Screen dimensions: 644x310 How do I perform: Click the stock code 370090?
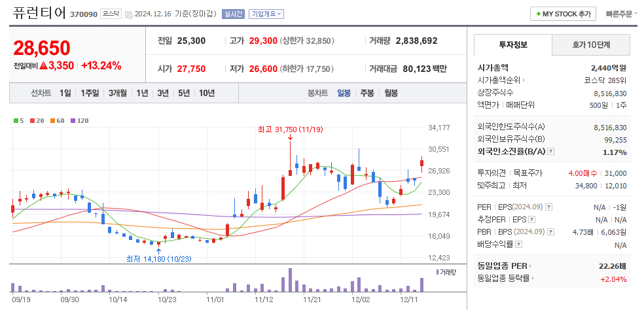click(x=84, y=14)
